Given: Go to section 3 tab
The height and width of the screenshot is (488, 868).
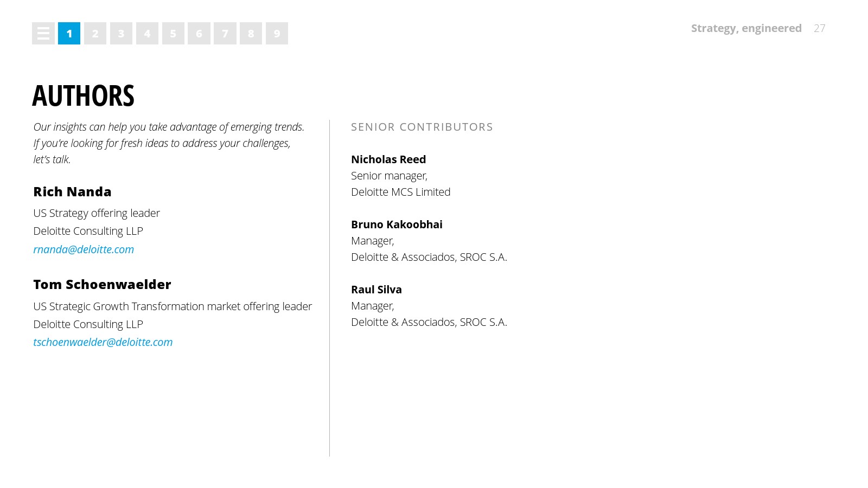Looking at the screenshot, I should pyautogui.click(x=121, y=34).
